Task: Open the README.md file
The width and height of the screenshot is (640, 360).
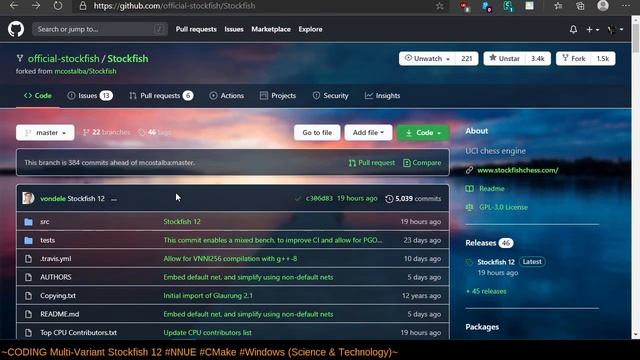Action: (60, 314)
